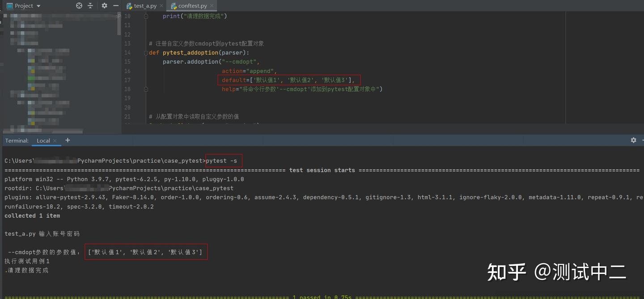This screenshot has width=644, height=299.
Task: Switch to the test_a.py tab
Action: pyautogui.click(x=145, y=6)
